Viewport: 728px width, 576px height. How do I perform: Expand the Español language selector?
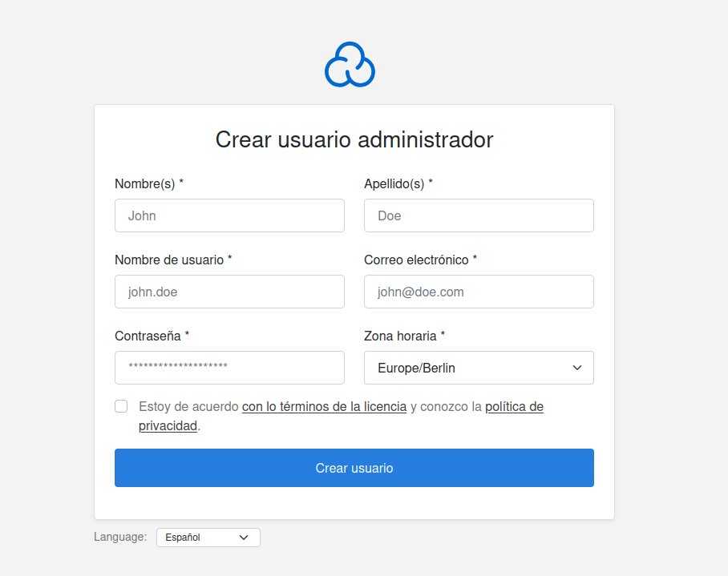pos(208,538)
